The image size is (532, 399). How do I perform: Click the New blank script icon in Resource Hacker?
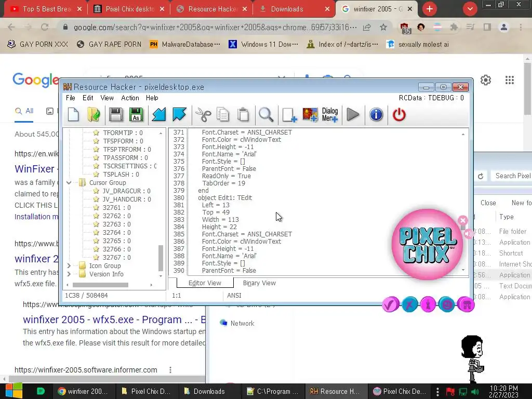73,115
